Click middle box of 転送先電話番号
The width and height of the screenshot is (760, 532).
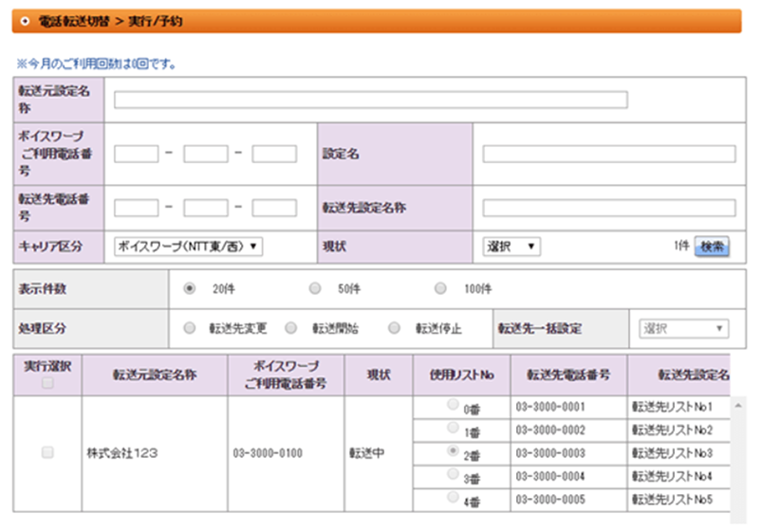206,208
